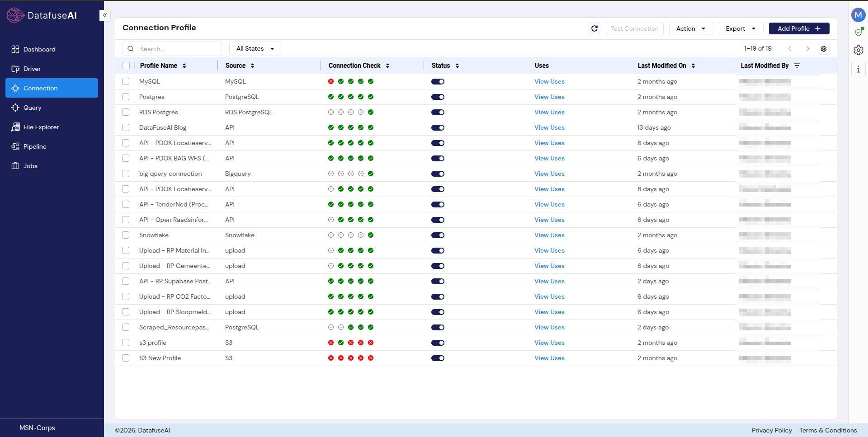This screenshot has height=437, width=868.
Task: Open the table column settings gear
Action: point(824,49)
